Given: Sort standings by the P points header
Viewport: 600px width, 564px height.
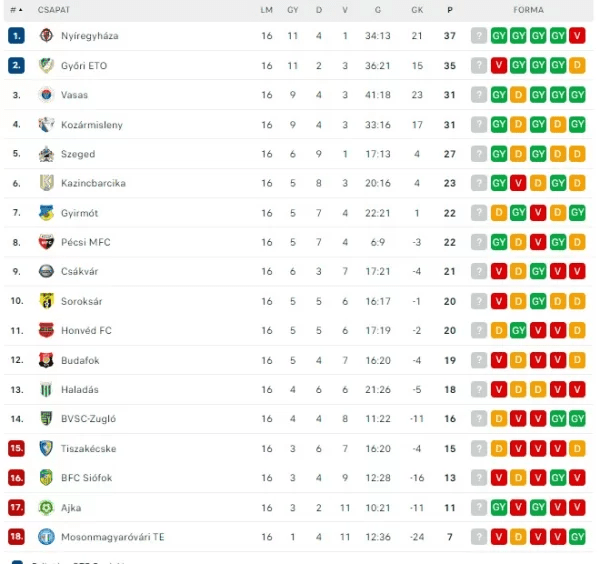Looking at the screenshot, I should (x=450, y=10).
